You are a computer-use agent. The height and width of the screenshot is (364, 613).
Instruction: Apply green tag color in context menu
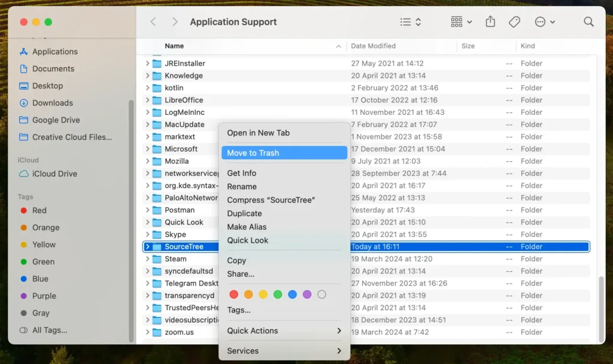tap(278, 295)
